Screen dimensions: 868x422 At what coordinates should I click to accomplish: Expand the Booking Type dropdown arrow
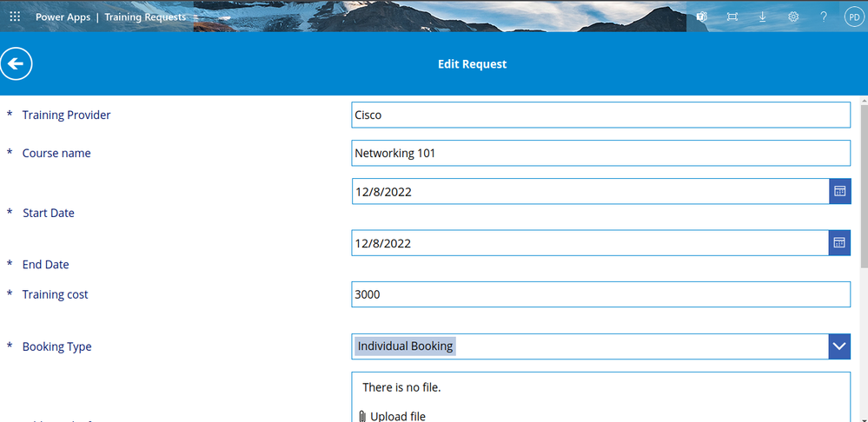pos(839,346)
